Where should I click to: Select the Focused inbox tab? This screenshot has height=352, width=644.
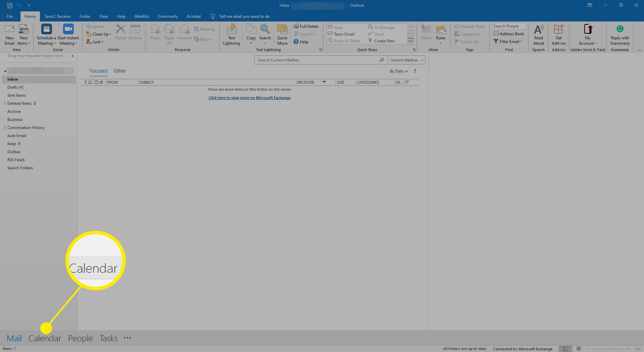98,71
